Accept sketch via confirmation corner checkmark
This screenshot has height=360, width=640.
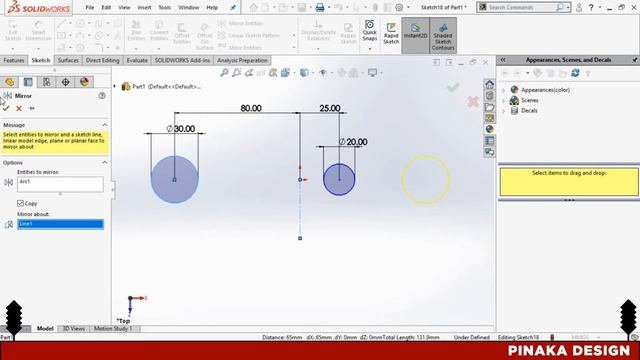(x=453, y=87)
